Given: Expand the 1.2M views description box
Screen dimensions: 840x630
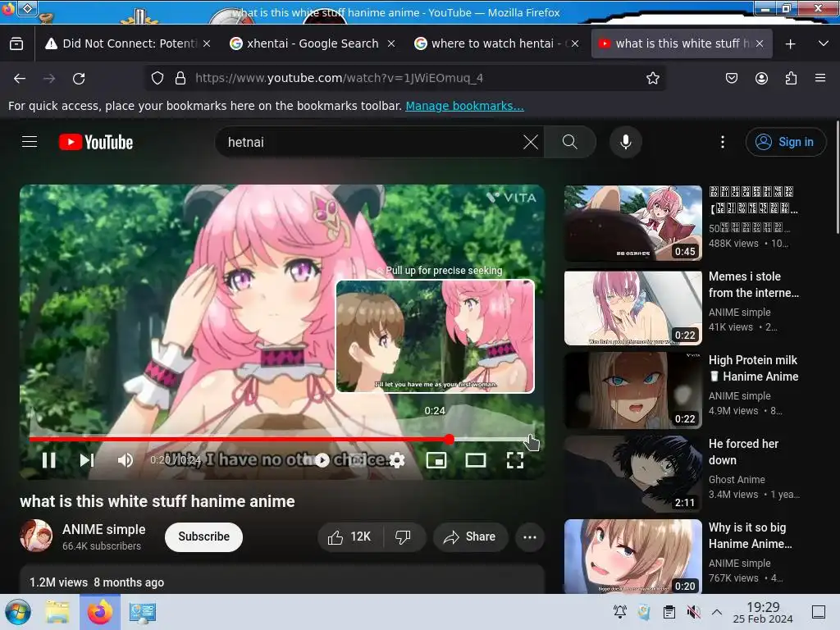Looking at the screenshot, I should [282, 579].
